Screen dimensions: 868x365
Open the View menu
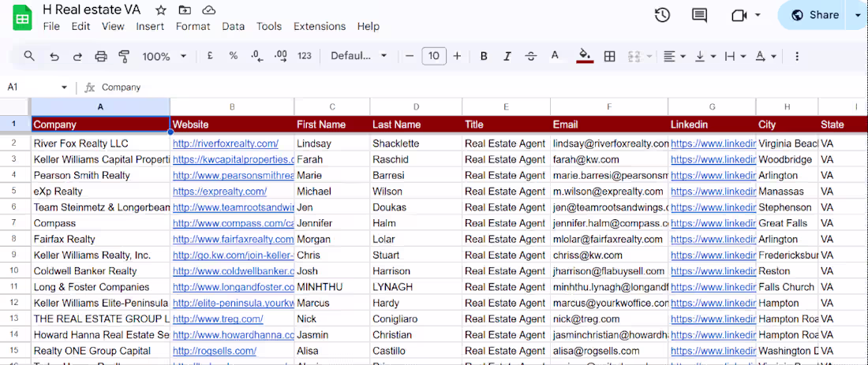point(113,26)
